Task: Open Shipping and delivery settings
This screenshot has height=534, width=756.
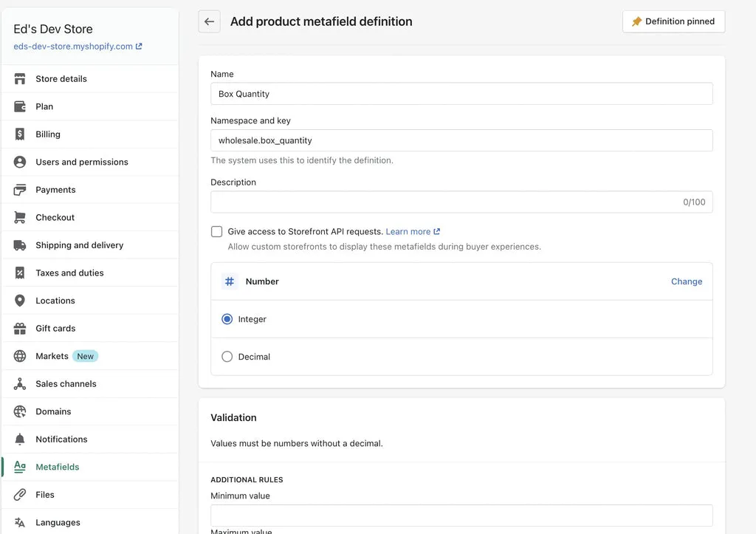Action: pyautogui.click(x=90, y=245)
